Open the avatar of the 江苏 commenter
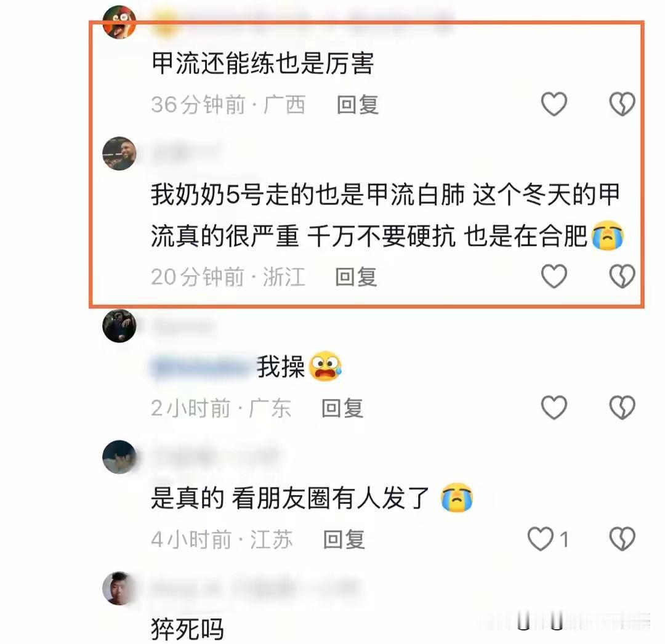 click(119, 457)
